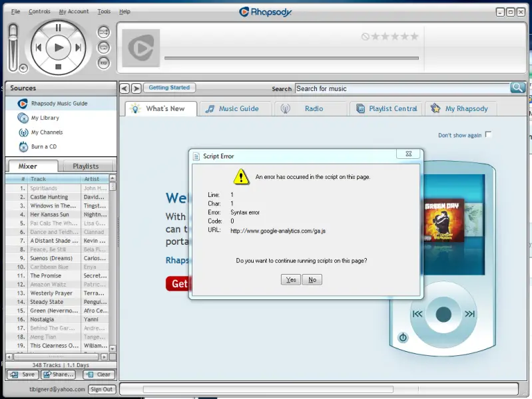Open Burn a CD source
This screenshot has width=532, height=399.
pyautogui.click(x=61, y=147)
